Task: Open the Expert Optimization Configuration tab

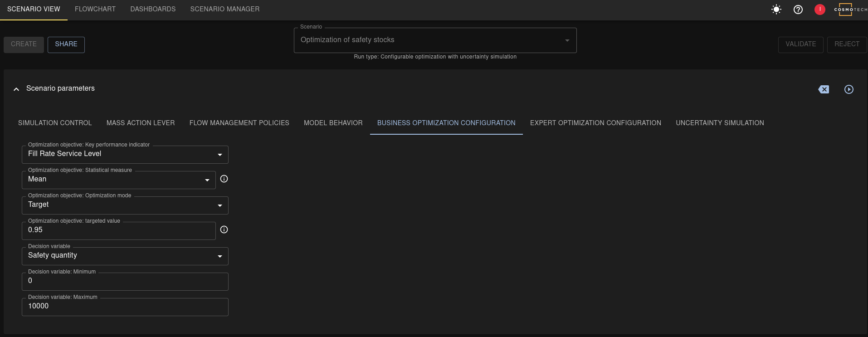Action: pos(595,123)
